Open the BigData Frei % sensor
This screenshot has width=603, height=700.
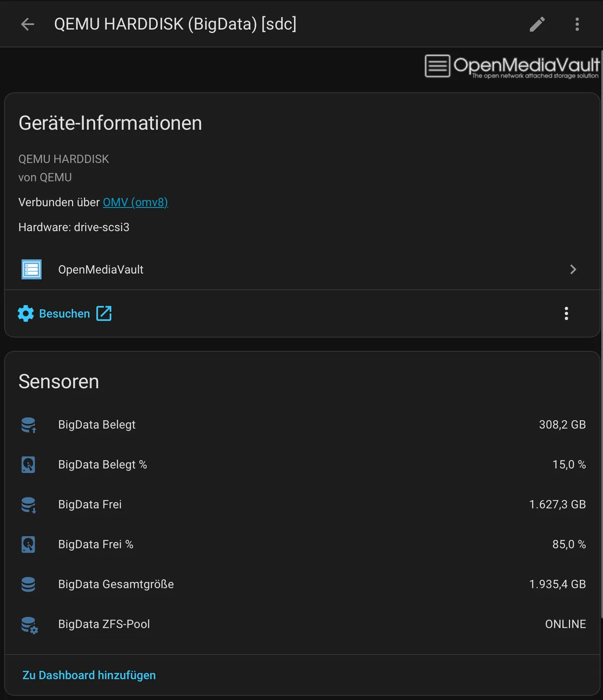(x=302, y=544)
